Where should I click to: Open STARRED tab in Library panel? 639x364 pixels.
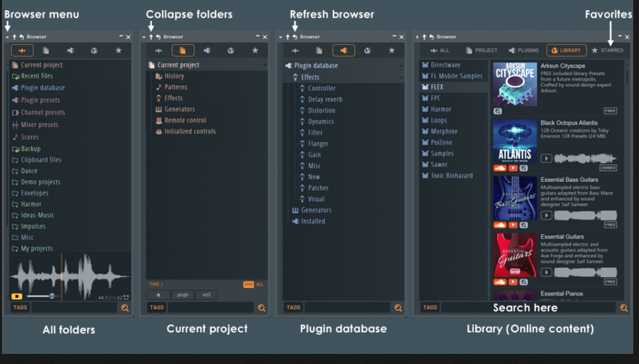pyautogui.click(x=607, y=51)
